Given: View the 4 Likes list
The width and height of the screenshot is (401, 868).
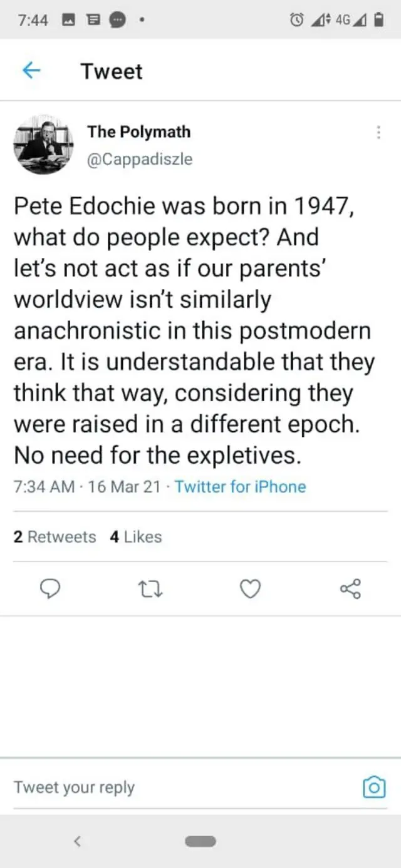Looking at the screenshot, I should coord(136,537).
